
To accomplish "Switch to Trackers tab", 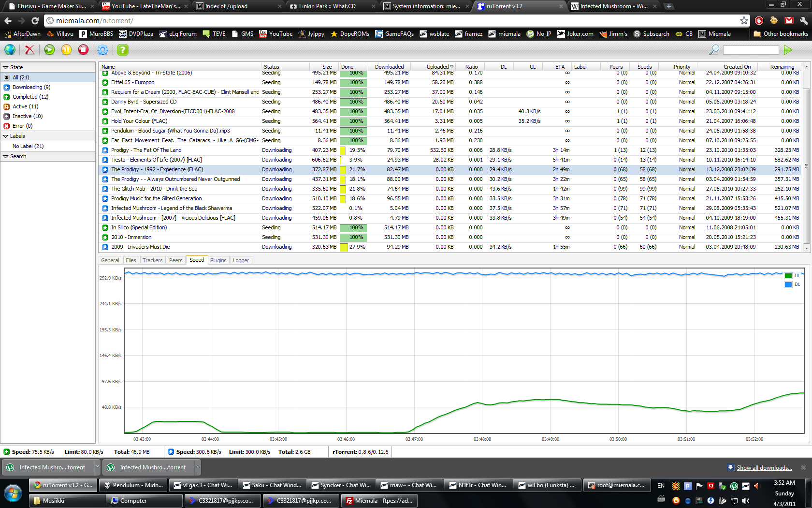I will pos(153,260).
